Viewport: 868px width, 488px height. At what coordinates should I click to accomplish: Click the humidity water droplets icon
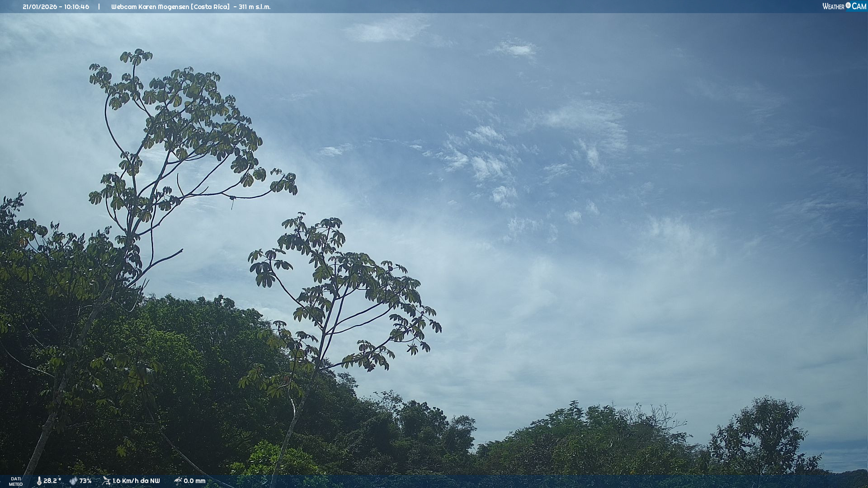point(73,481)
